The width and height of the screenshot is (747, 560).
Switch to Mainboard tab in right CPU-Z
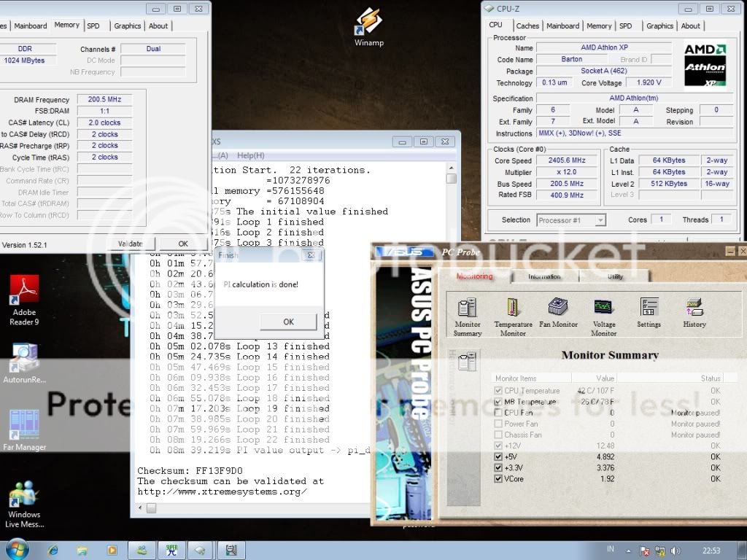tap(562, 26)
